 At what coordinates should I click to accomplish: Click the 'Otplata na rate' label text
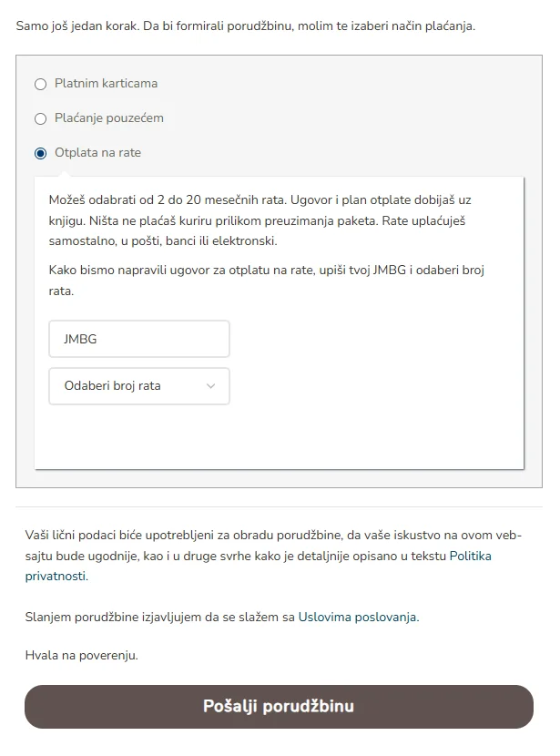click(x=97, y=153)
